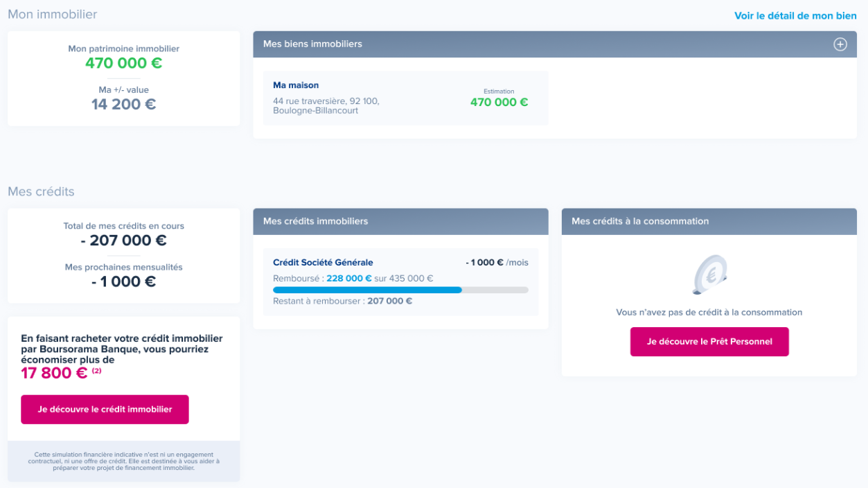Screen dimensions: 868x488
Task: Click the plus icon to add a property
Action: 840,44
